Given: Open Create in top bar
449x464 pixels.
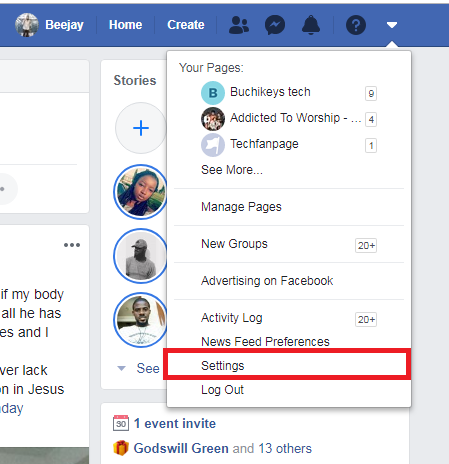Looking at the screenshot, I should pyautogui.click(x=186, y=25).
